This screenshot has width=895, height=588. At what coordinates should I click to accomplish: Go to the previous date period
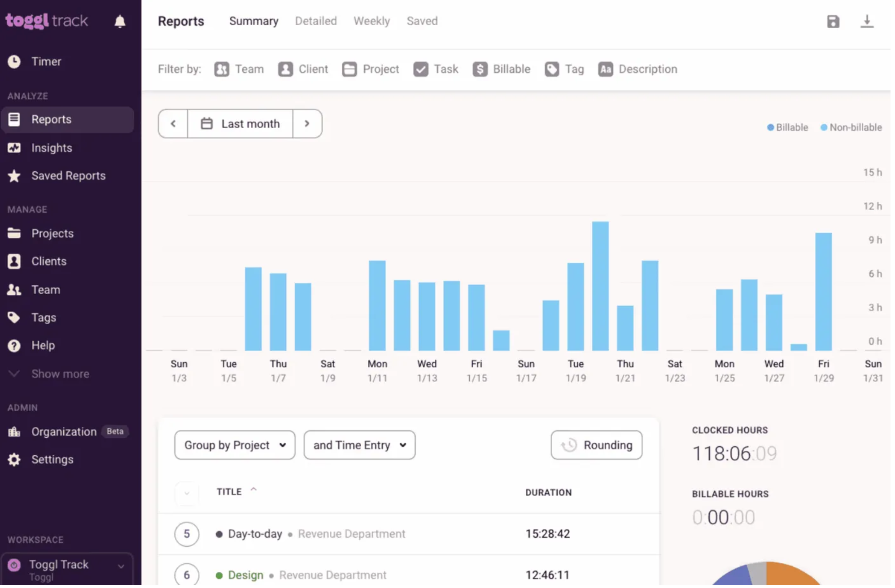point(173,124)
